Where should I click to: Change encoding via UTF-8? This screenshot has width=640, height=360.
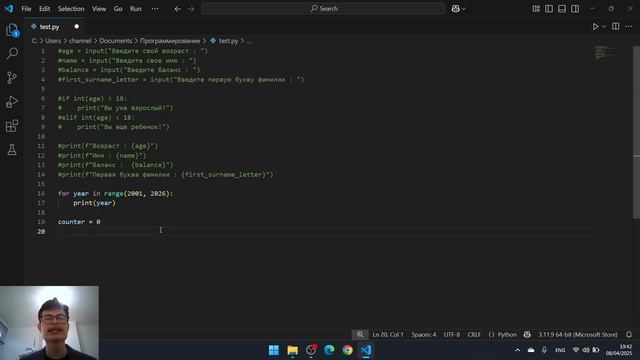click(452, 335)
